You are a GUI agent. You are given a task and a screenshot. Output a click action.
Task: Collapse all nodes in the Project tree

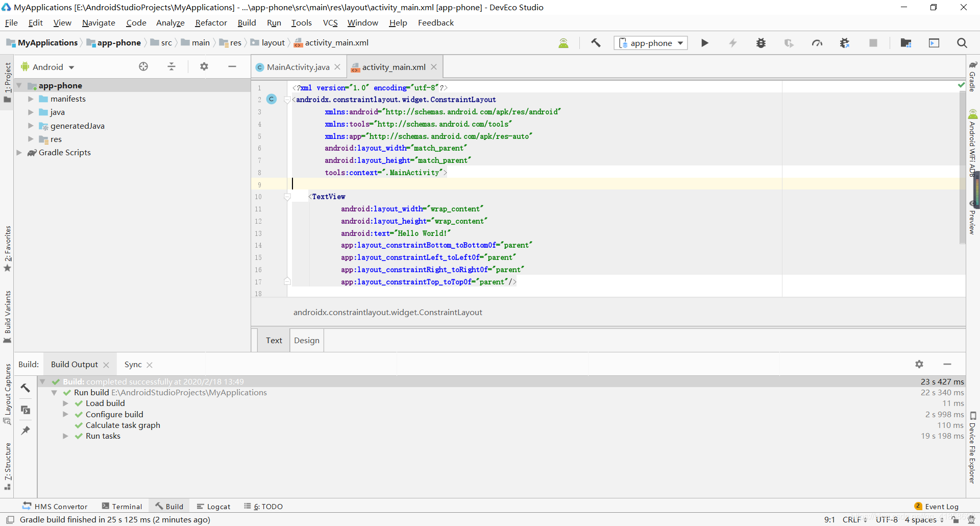(171, 66)
